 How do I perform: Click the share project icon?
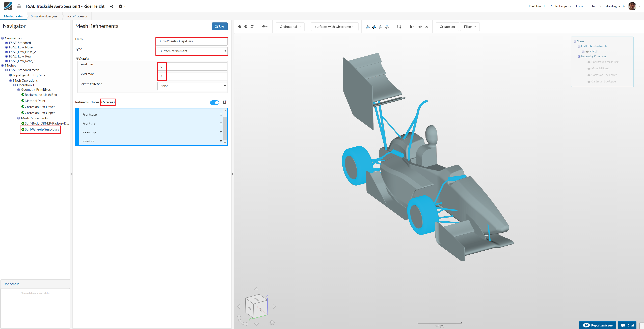click(112, 6)
